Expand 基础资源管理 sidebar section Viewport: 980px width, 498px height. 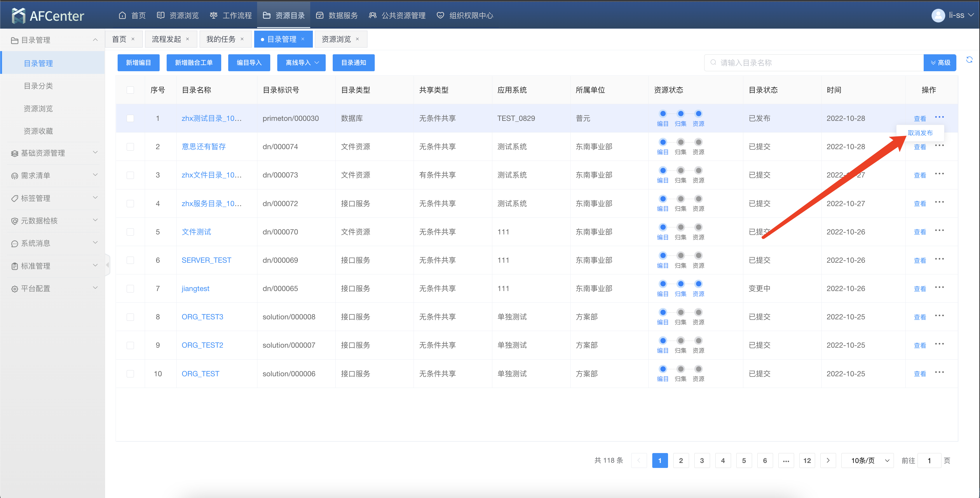point(53,153)
